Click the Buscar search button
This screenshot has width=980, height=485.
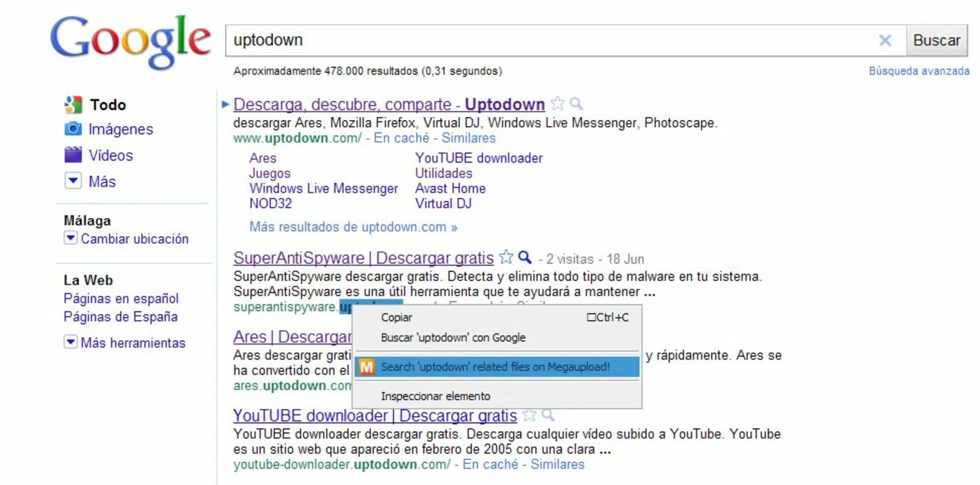[x=936, y=41]
